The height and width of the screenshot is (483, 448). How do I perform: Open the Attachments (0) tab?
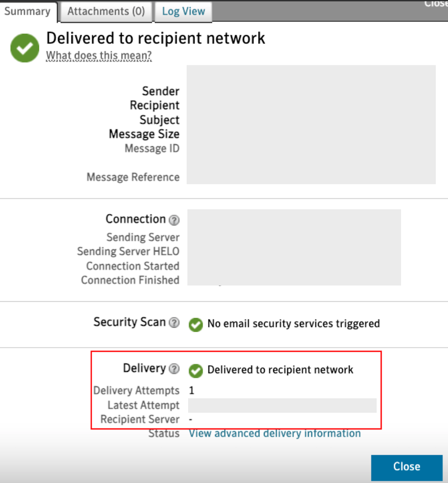(106, 11)
